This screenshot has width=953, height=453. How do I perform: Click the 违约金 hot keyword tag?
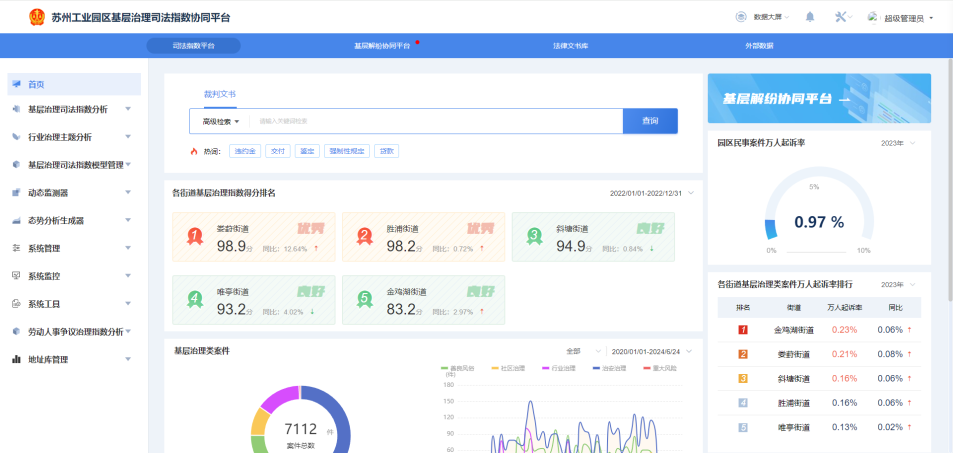(x=245, y=151)
